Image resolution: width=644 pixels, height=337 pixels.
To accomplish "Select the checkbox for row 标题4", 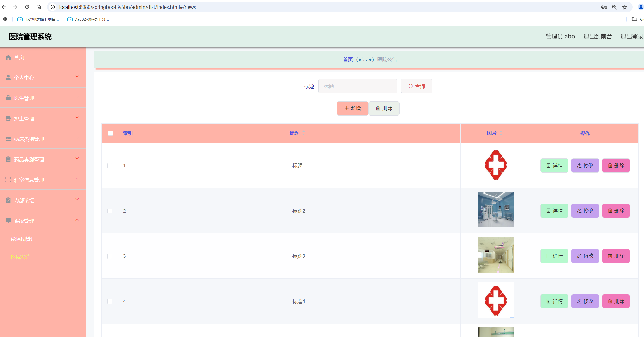I will tap(110, 301).
